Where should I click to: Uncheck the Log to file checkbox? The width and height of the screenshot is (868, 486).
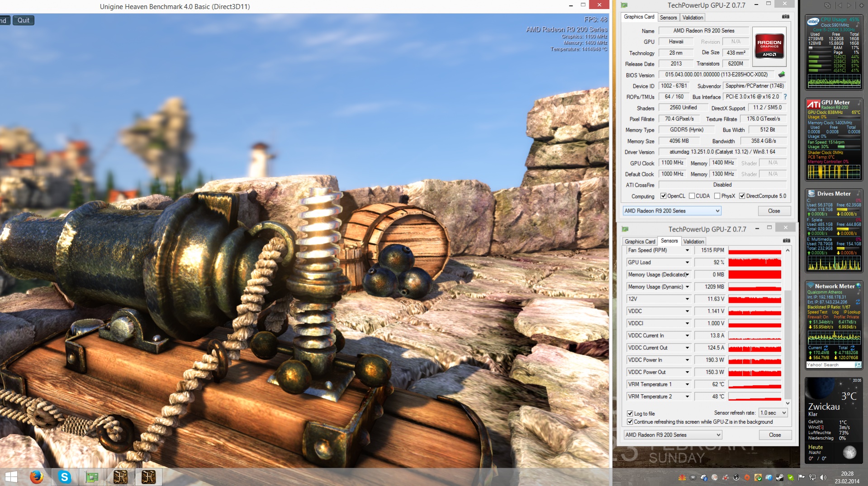point(630,414)
